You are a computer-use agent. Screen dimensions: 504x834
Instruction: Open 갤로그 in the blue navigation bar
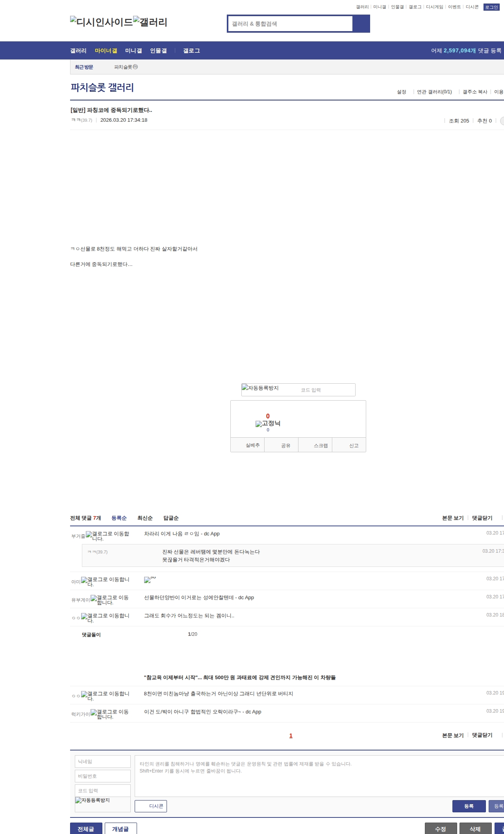(191, 51)
